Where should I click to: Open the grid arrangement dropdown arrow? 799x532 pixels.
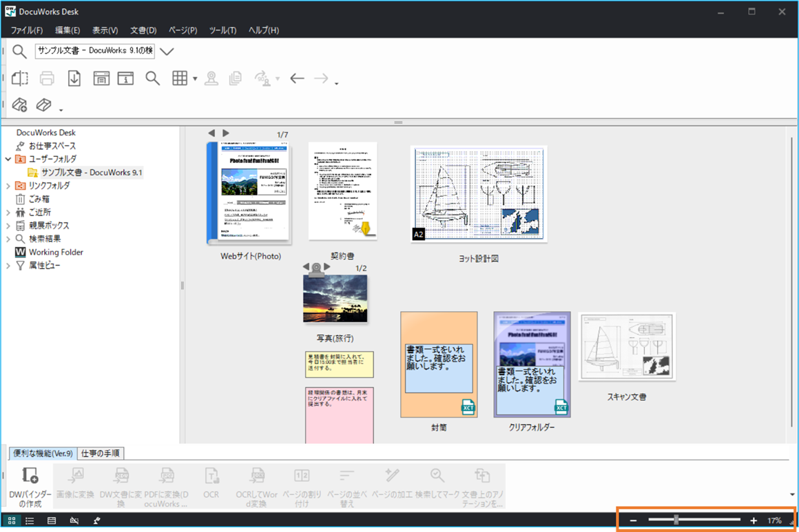(x=195, y=79)
